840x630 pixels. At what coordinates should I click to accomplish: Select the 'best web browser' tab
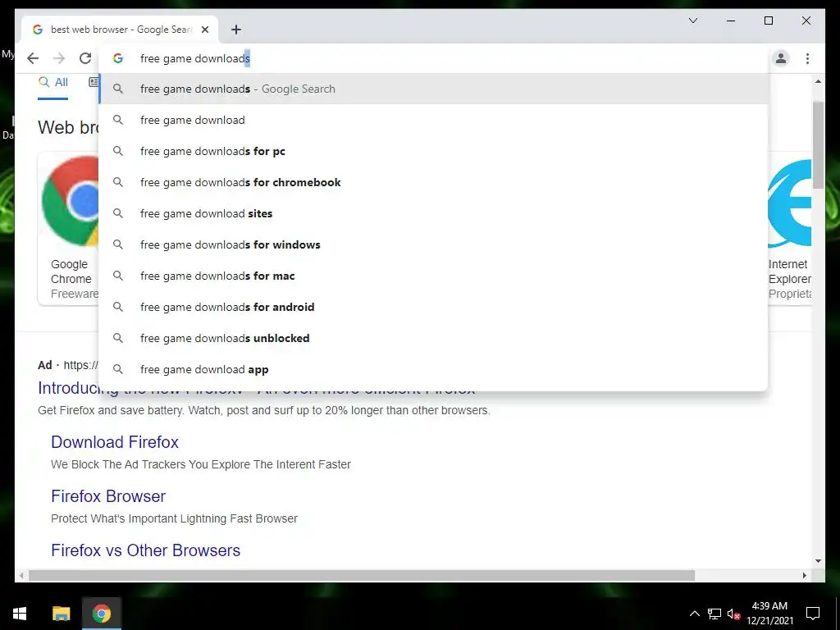point(120,30)
